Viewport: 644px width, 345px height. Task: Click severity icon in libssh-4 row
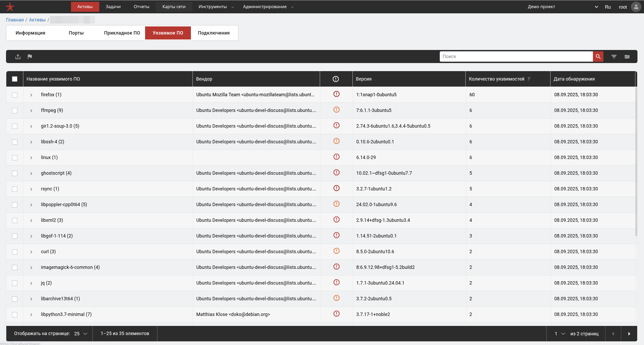pos(337,141)
